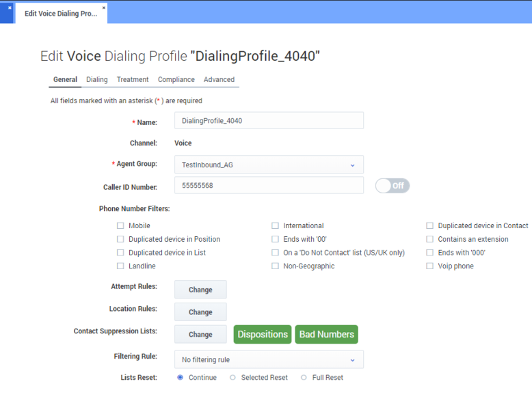This screenshot has width=532, height=401.
Task: Check the Mobile phone filter
Action: point(120,226)
